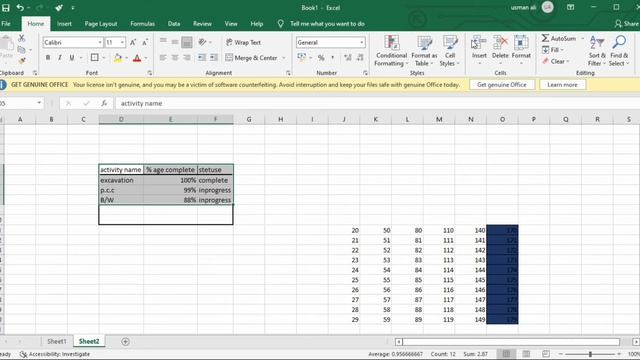The width and height of the screenshot is (640, 360).
Task: Open the General number format dropdown
Action: [x=362, y=42]
